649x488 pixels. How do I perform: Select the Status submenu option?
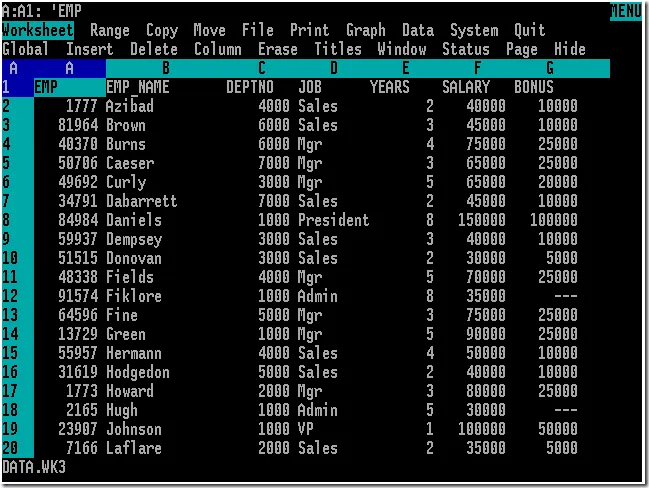click(466, 49)
